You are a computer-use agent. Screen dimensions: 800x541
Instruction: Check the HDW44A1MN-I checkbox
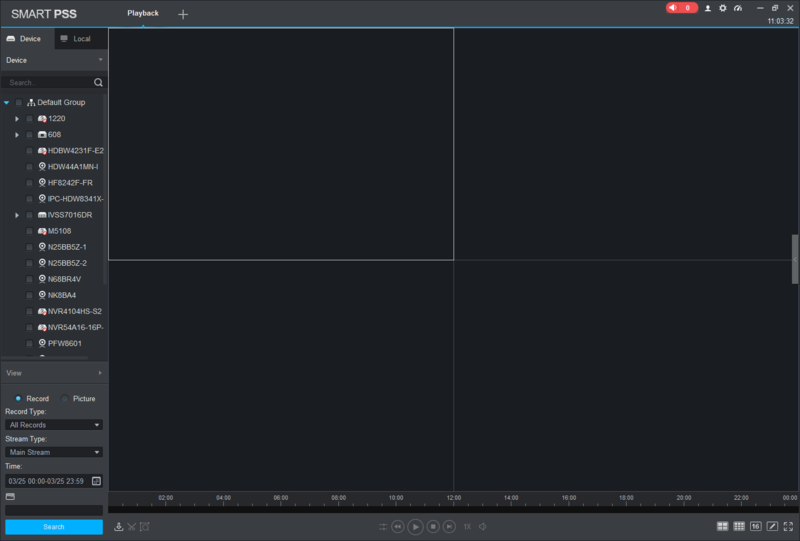(29, 167)
